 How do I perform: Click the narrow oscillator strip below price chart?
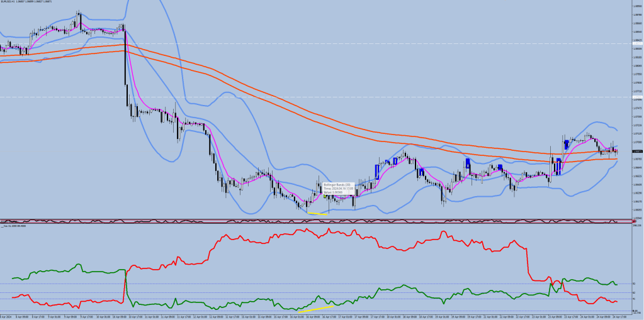tap(315, 221)
